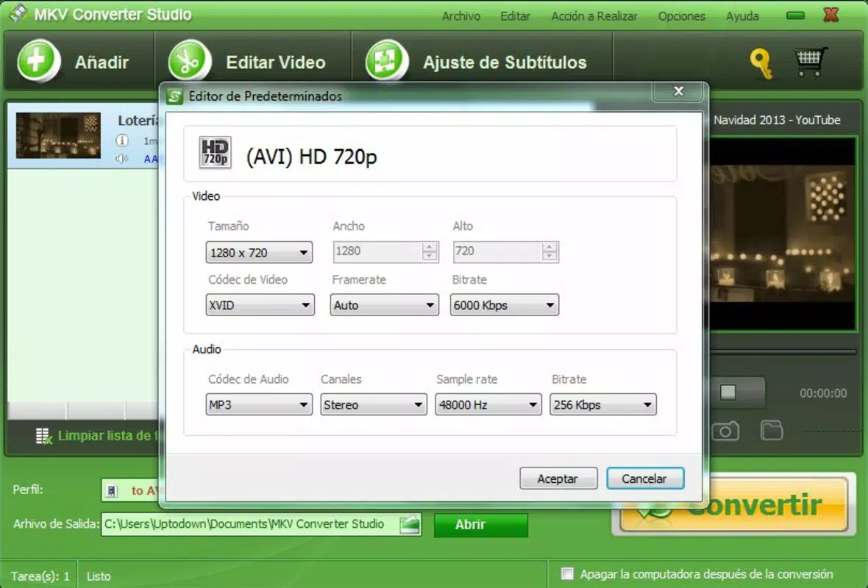Click the Listo status text
The image size is (868, 588).
click(x=99, y=576)
